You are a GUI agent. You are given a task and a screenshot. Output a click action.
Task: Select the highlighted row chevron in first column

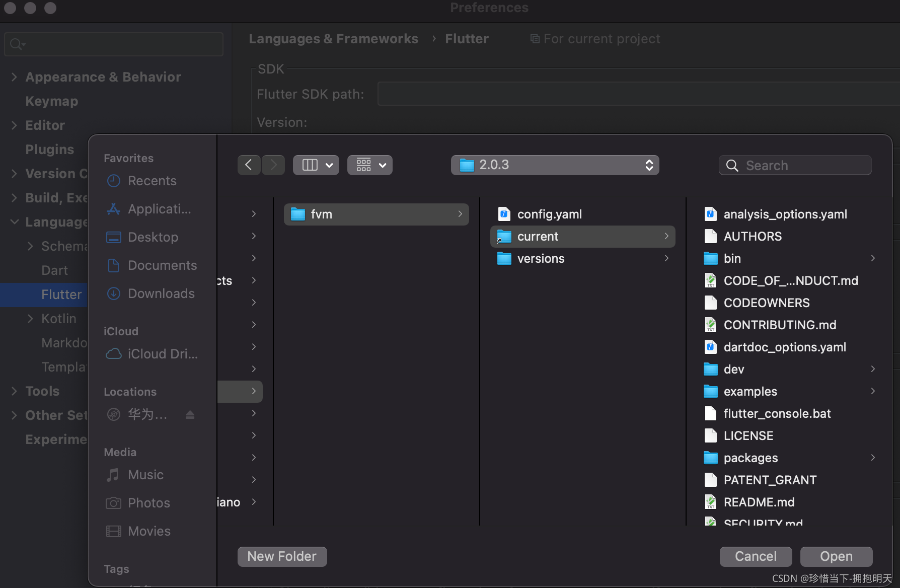pyautogui.click(x=254, y=391)
